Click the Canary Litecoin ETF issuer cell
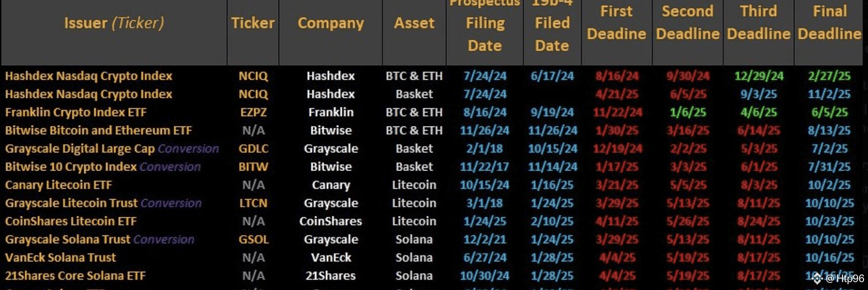The width and height of the screenshot is (868, 290). [58, 185]
